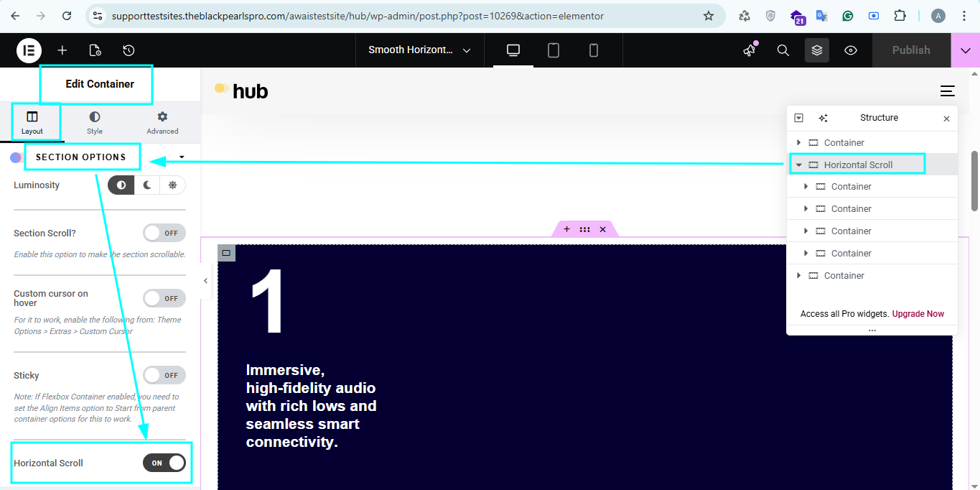
Task: Switch to desktop preview mode
Action: point(513,50)
